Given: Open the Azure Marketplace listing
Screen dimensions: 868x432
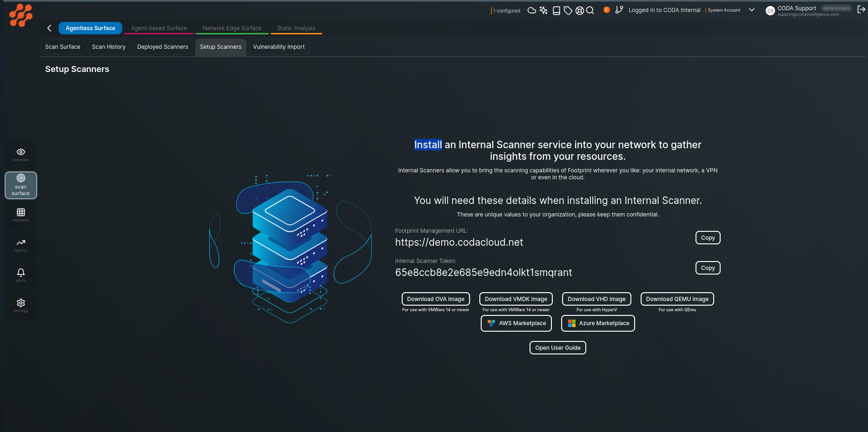Looking at the screenshot, I should [598, 323].
